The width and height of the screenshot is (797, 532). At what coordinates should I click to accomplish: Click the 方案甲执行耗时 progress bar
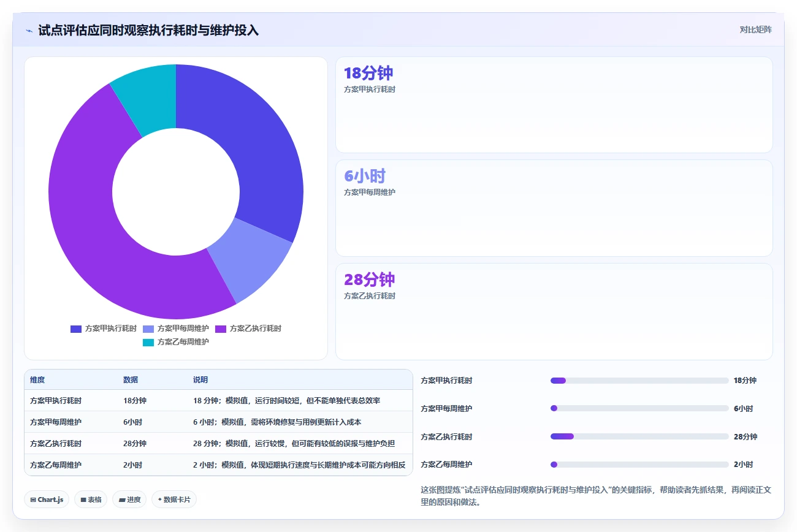[x=639, y=381]
